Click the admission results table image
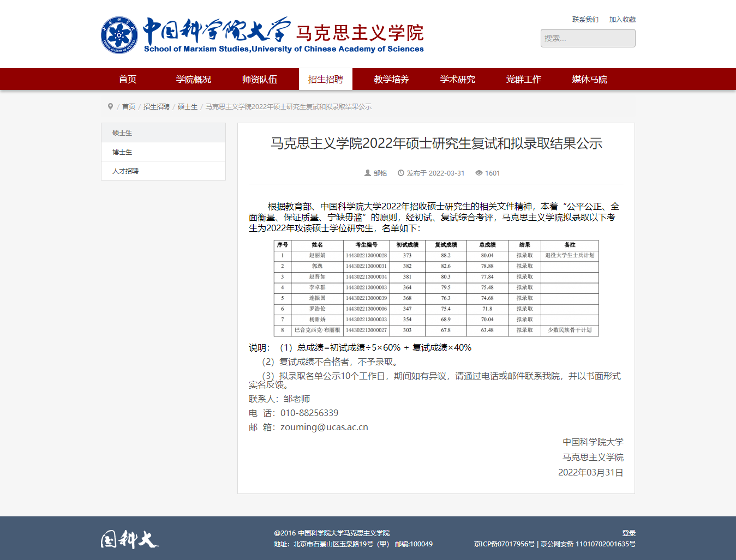Screen dimensions: 736x560 (x=436, y=288)
